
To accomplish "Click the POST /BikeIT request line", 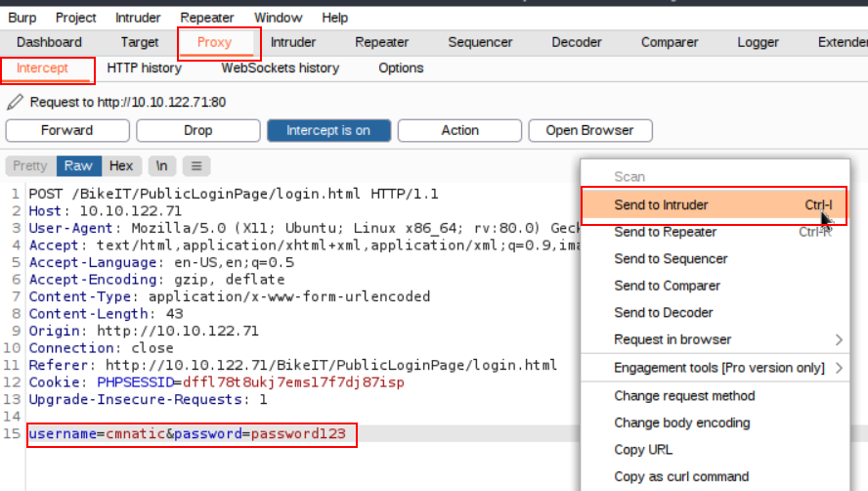I will pyautogui.click(x=233, y=194).
